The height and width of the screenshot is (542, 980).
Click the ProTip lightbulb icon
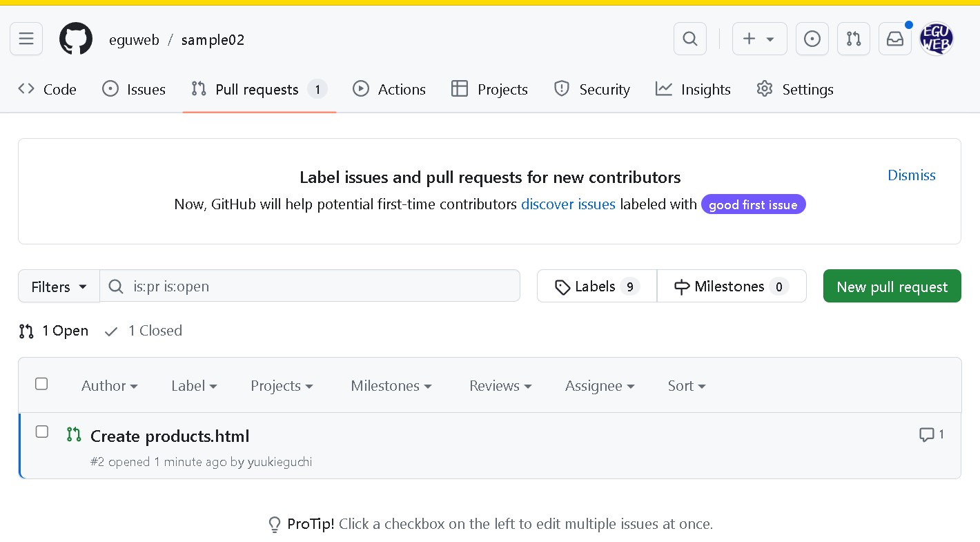(x=275, y=525)
